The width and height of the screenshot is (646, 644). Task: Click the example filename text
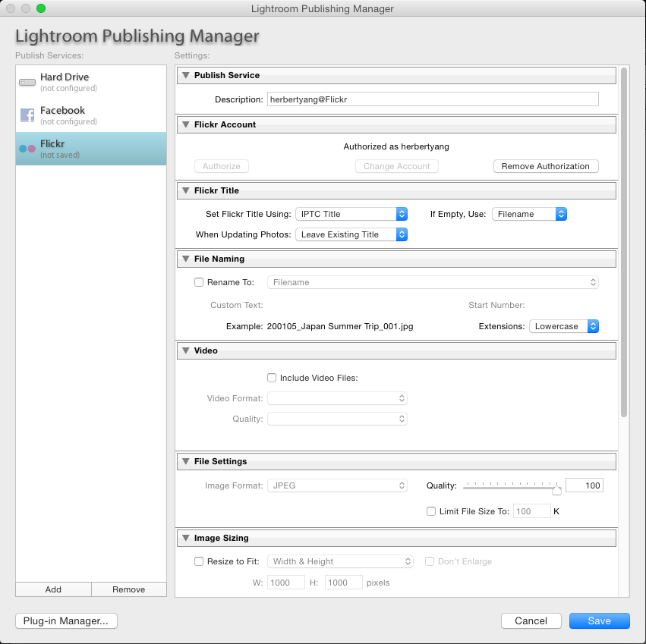tap(340, 326)
